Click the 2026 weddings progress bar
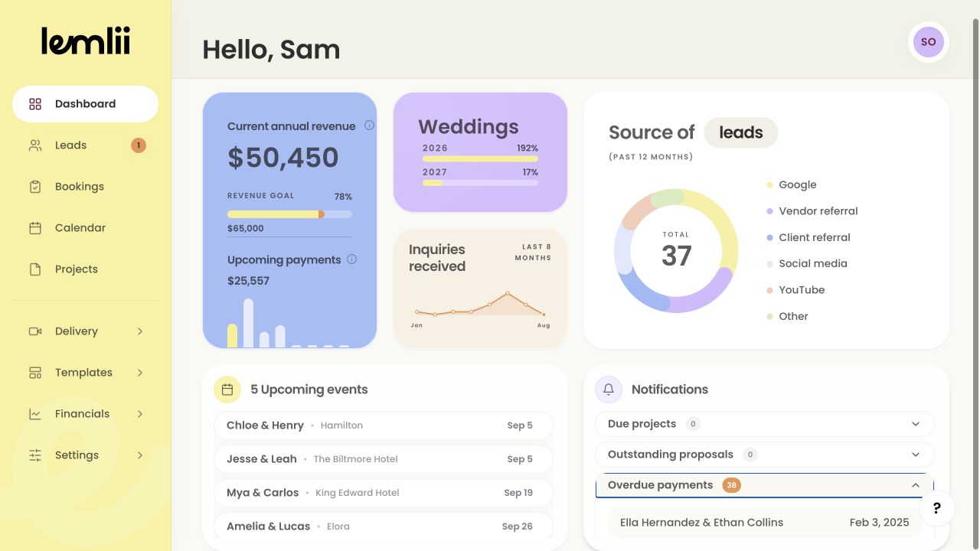 pyautogui.click(x=480, y=159)
